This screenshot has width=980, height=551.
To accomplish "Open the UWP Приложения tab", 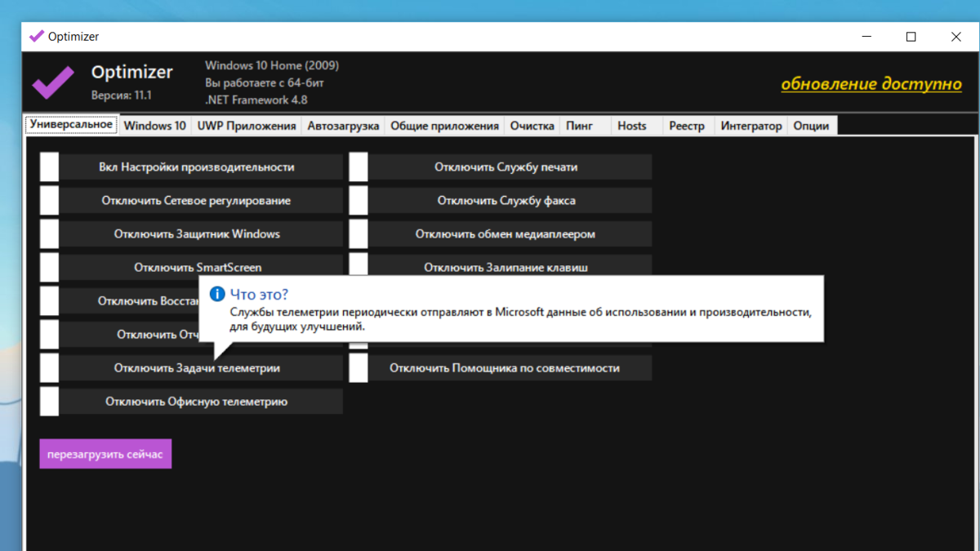I will pyautogui.click(x=247, y=126).
